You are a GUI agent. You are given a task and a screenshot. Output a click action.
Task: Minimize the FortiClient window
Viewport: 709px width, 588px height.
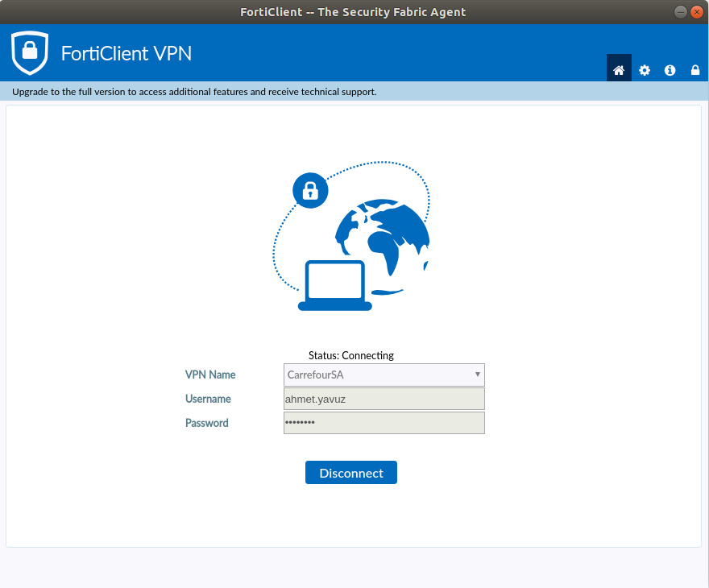coord(681,12)
